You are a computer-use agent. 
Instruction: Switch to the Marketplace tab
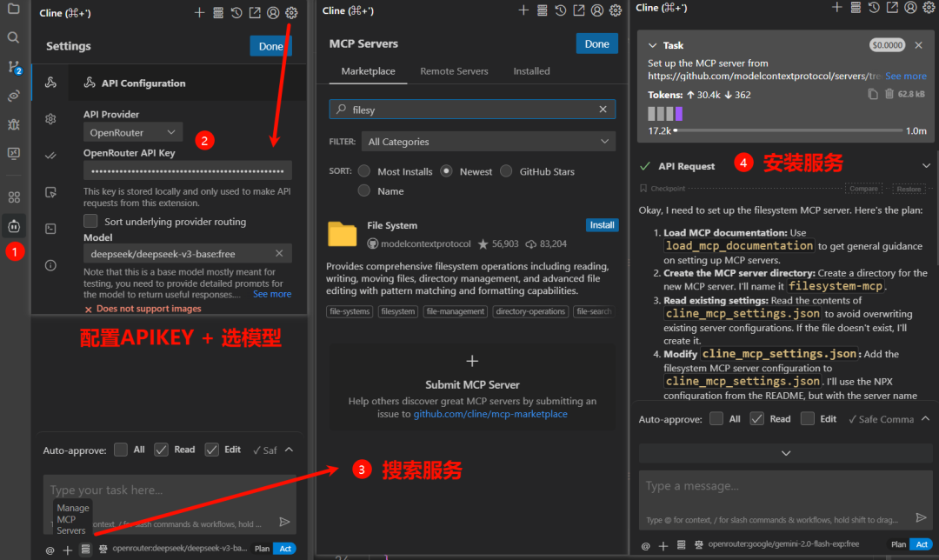368,71
